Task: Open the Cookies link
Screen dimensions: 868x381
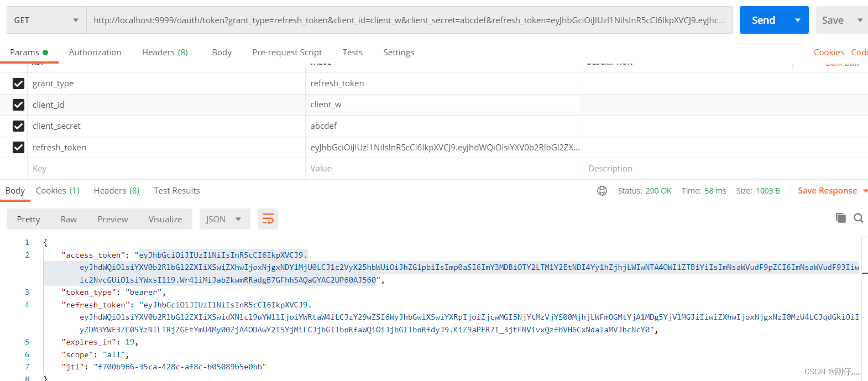Action: point(829,53)
